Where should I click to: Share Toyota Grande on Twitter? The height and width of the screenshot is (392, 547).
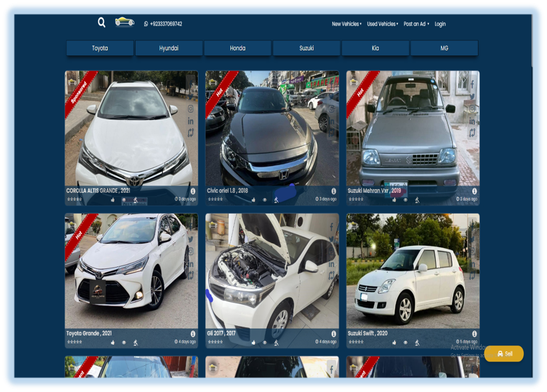[x=190, y=240]
